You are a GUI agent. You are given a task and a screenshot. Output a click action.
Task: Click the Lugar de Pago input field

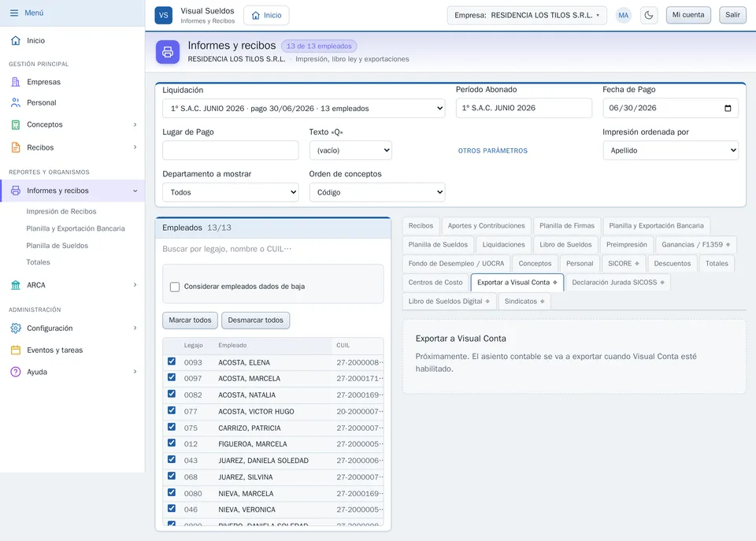[231, 150]
